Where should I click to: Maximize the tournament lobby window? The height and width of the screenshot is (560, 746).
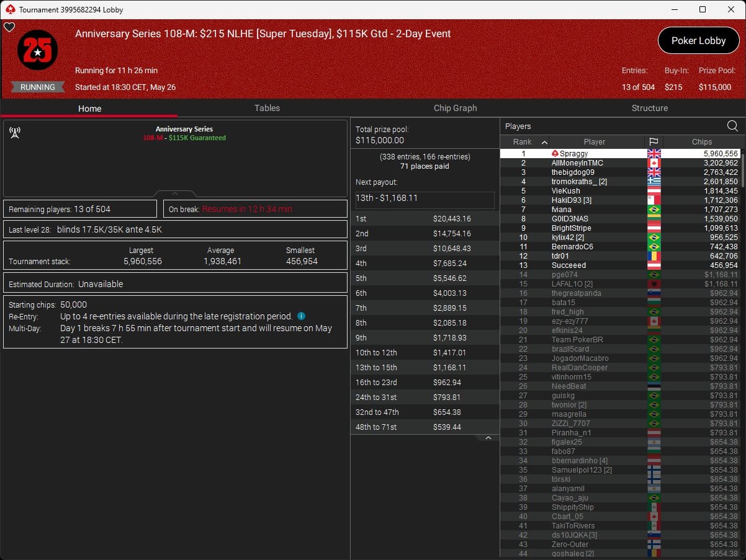(x=703, y=9)
